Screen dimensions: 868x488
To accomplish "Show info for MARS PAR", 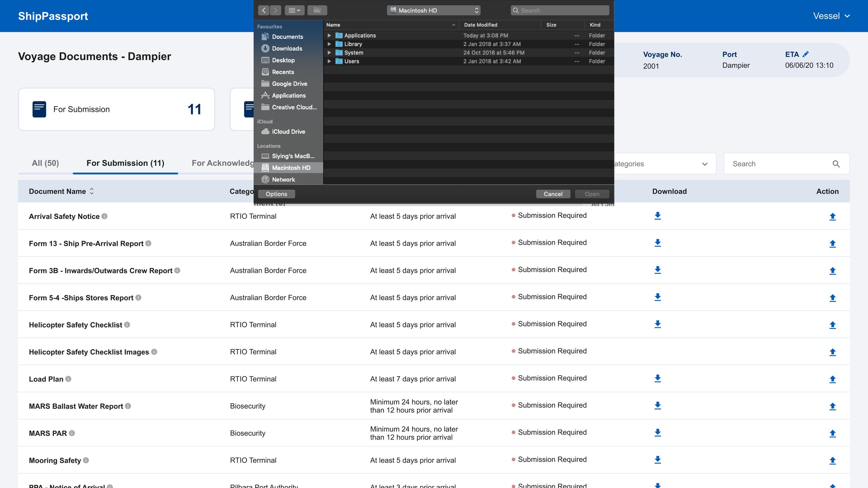I will click(x=72, y=433).
